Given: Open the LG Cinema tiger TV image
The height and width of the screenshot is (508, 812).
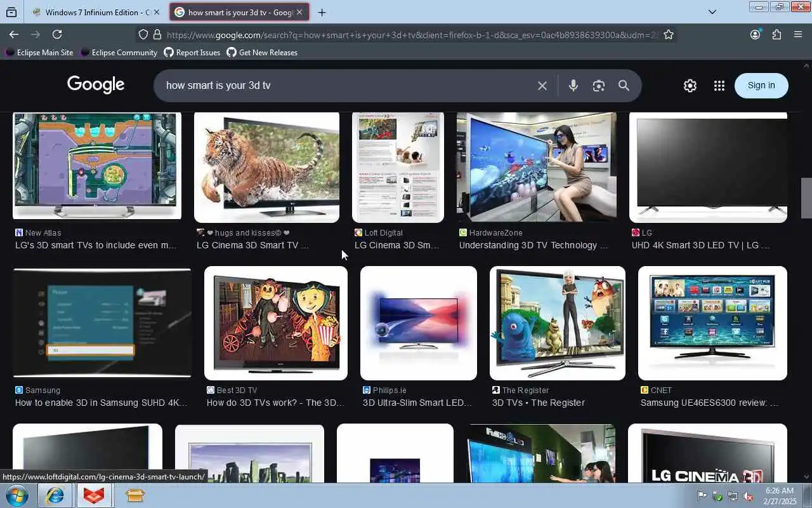Looking at the screenshot, I should [266, 168].
